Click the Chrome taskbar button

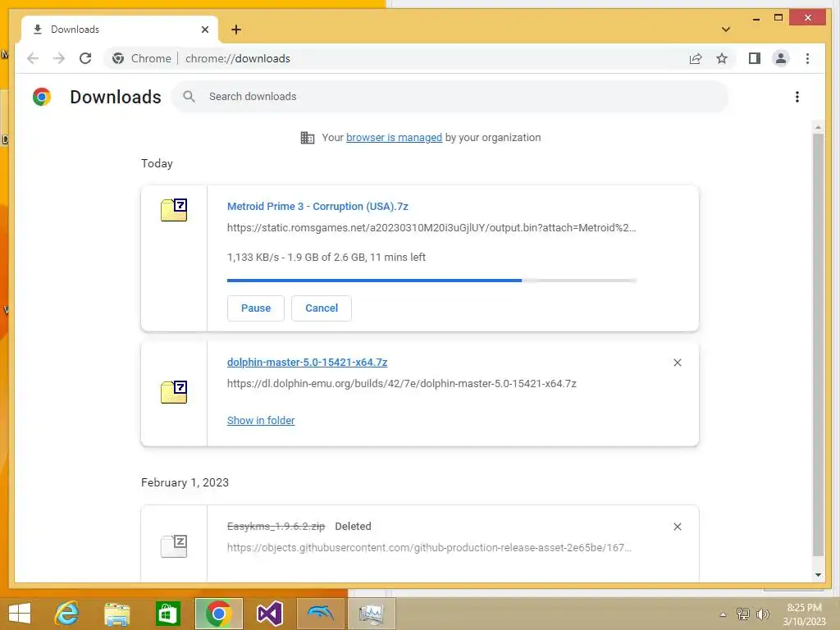pyautogui.click(x=218, y=614)
